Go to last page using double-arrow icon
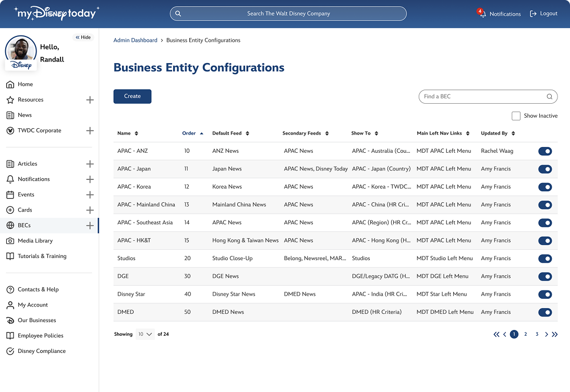The height and width of the screenshot is (392, 570). pos(554,334)
